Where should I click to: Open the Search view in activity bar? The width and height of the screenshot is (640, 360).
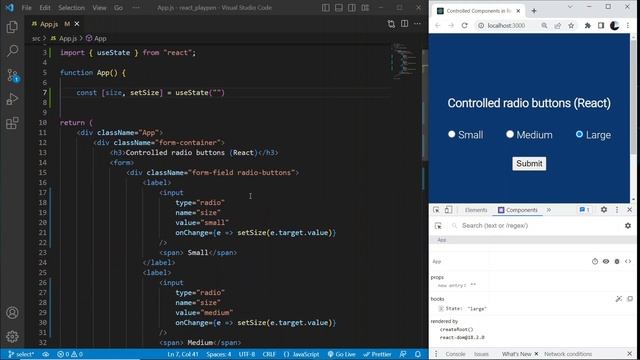pos(12,51)
